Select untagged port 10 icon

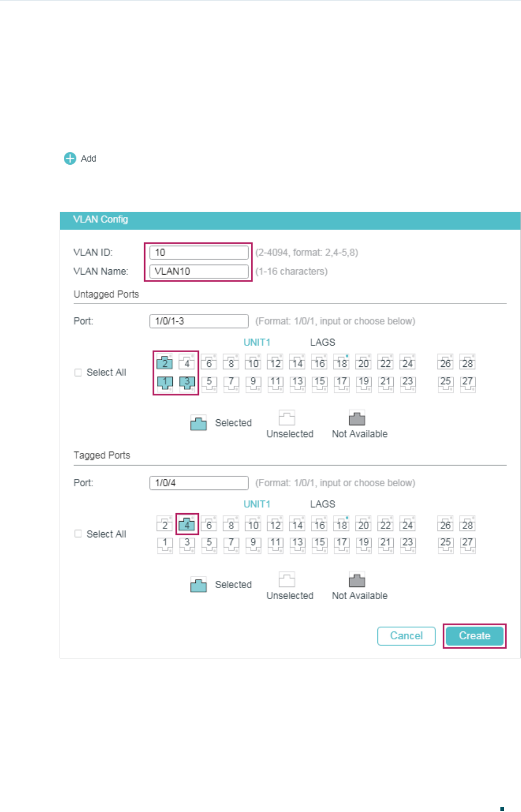pos(253,363)
